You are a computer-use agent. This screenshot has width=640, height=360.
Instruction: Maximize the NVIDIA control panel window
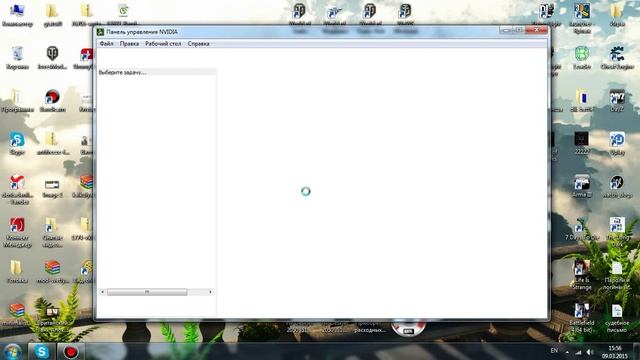518,30
